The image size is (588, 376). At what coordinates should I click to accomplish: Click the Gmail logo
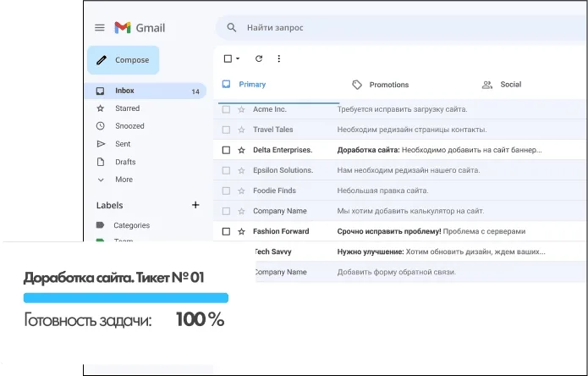point(140,28)
